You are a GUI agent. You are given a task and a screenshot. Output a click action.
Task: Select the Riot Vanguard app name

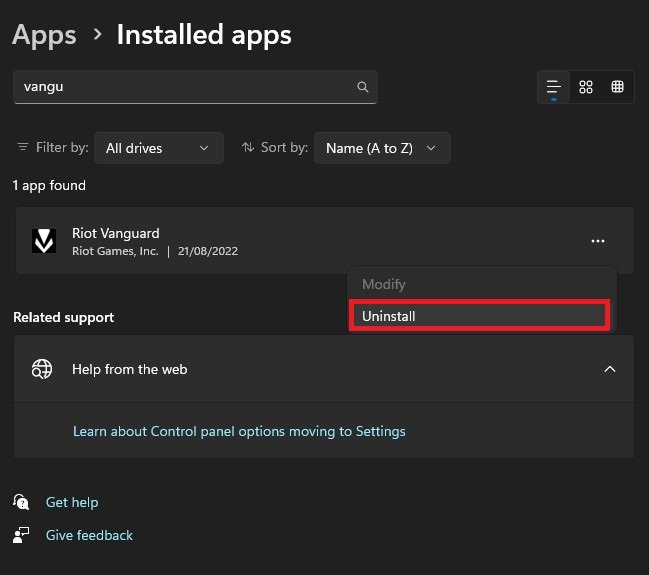click(x=115, y=233)
